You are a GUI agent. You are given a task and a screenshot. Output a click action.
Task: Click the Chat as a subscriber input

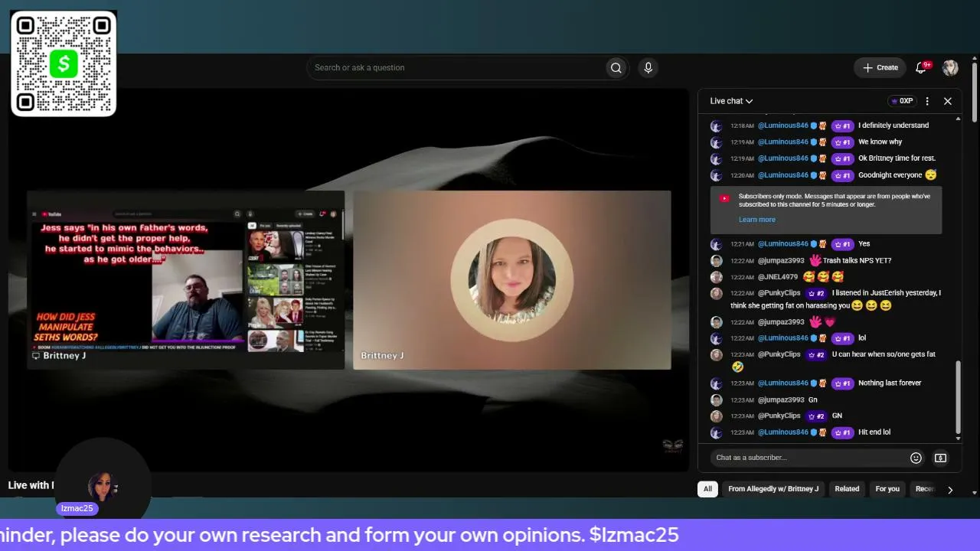[808, 458]
